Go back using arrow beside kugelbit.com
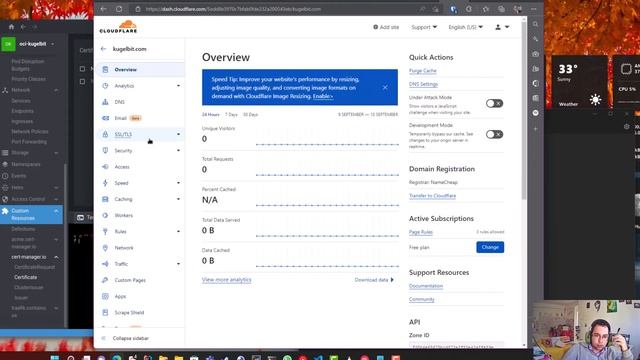This screenshot has width=640, height=360. [x=103, y=49]
